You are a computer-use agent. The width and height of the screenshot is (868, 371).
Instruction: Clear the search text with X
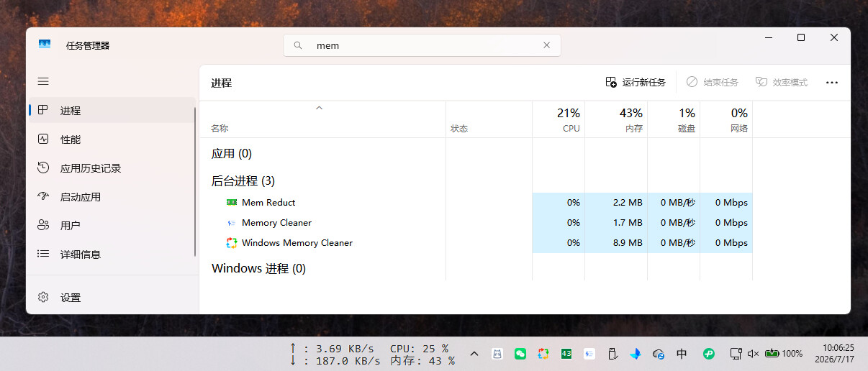pyautogui.click(x=547, y=45)
